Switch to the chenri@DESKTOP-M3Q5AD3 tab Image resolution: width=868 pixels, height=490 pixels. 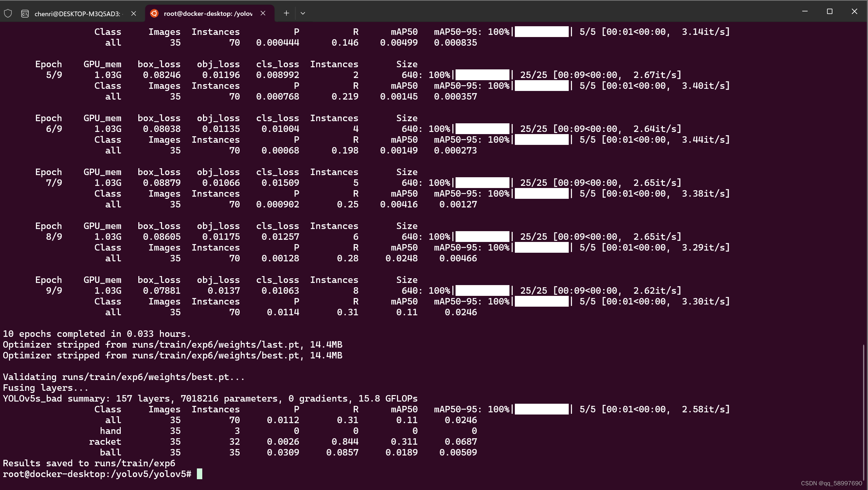click(77, 14)
